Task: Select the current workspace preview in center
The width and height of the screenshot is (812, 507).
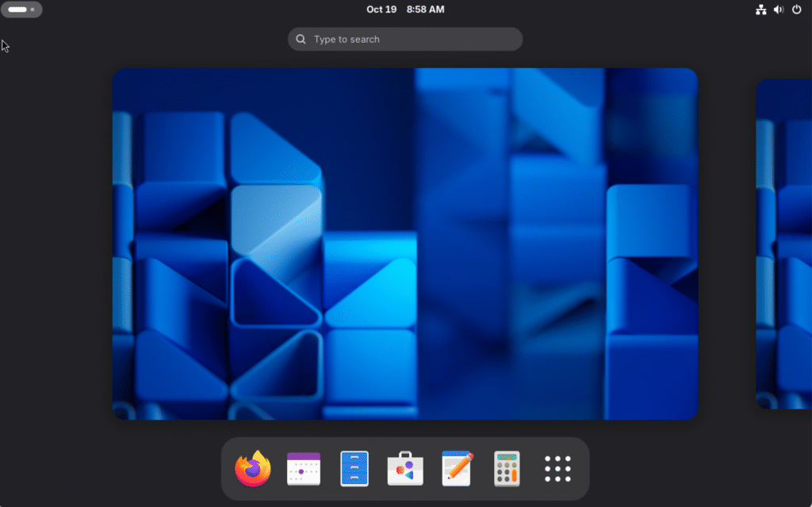Action: [x=404, y=244]
